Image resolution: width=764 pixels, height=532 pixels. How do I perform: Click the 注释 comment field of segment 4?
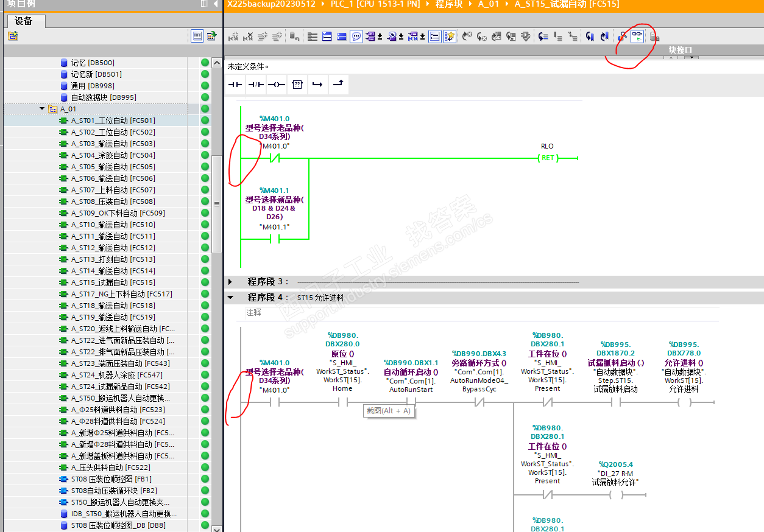pos(253,312)
